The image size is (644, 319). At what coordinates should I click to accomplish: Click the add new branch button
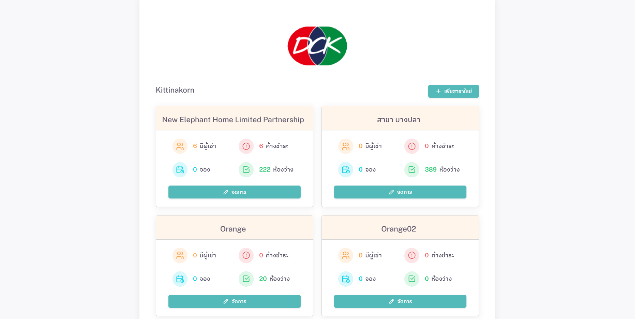click(x=453, y=91)
